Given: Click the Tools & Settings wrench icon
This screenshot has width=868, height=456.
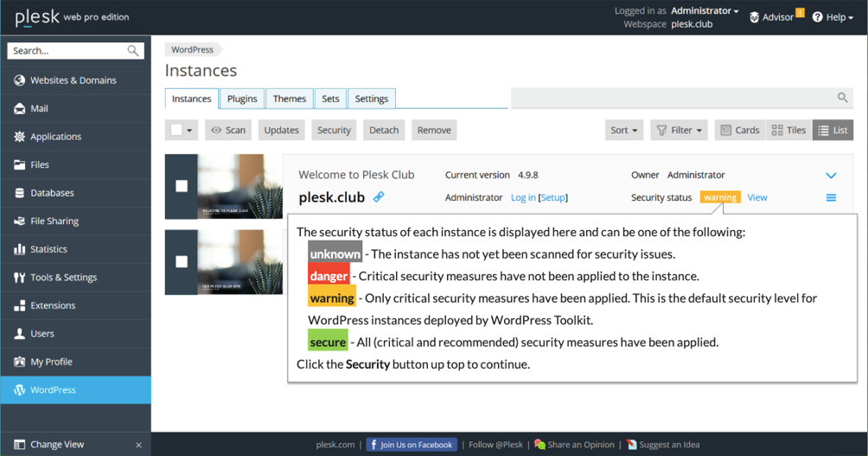Looking at the screenshot, I should pos(19,277).
